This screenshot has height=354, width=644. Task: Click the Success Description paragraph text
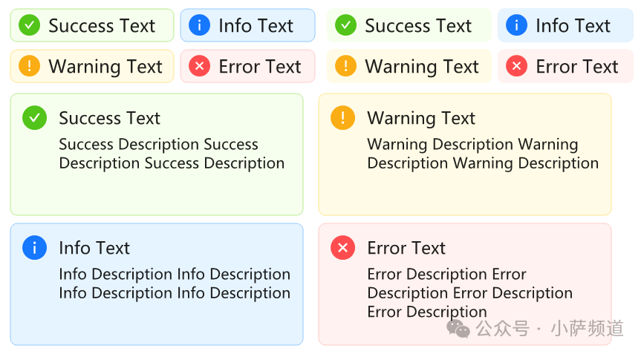pyautogui.click(x=172, y=154)
